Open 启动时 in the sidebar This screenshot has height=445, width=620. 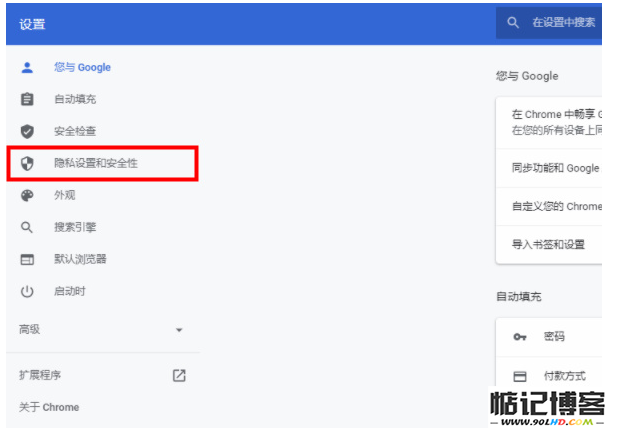(x=70, y=292)
